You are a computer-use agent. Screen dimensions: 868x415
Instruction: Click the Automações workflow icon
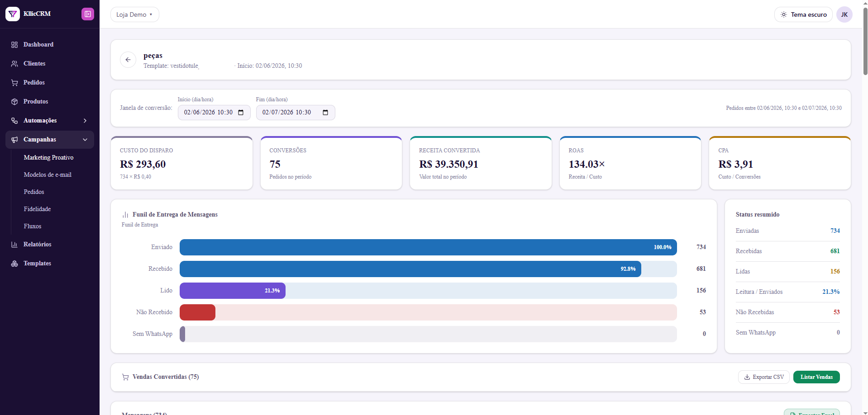click(x=14, y=121)
